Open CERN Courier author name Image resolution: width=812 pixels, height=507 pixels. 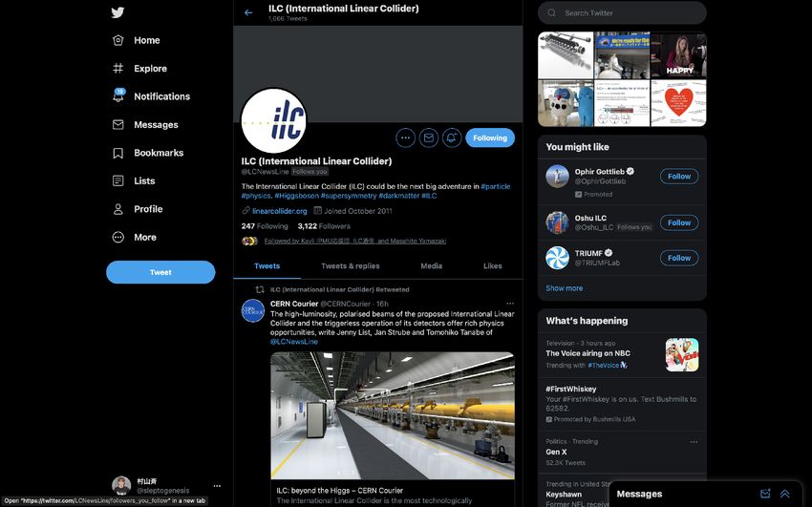coord(294,304)
